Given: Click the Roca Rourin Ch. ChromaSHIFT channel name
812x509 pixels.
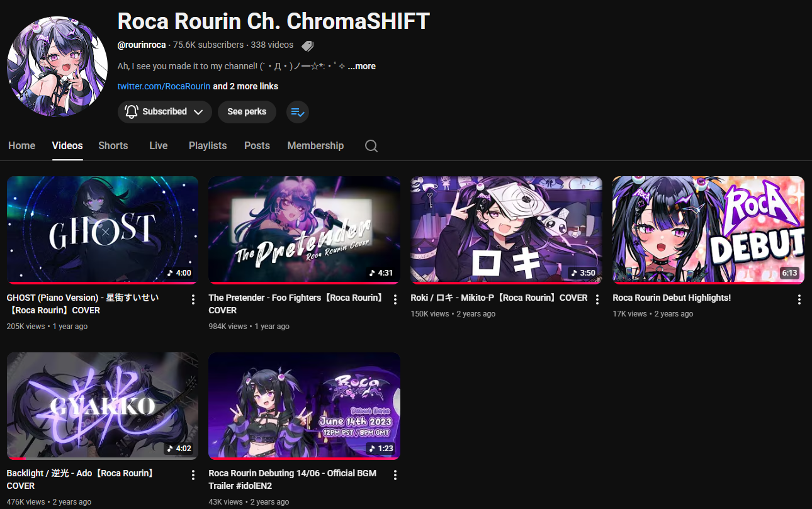Looking at the screenshot, I should 274,21.
